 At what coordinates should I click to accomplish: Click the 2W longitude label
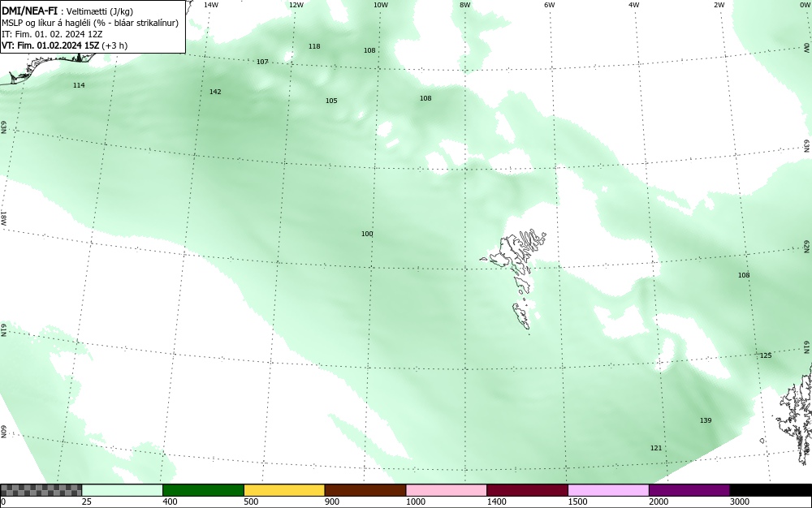719,5
